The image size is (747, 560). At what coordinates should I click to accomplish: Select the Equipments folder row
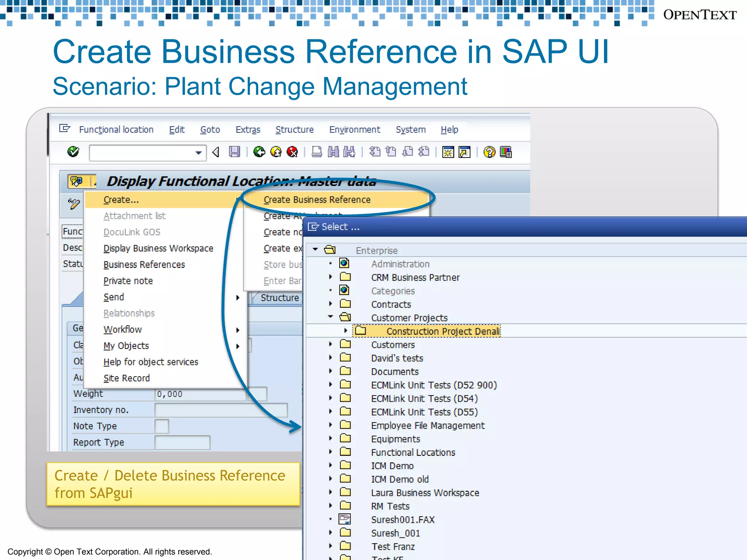click(x=395, y=439)
